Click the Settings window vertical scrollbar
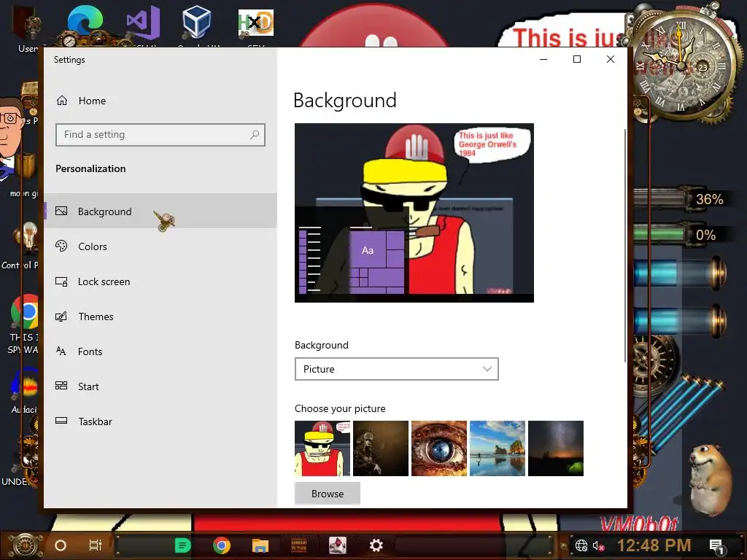Viewport: 747px width, 560px height. (x=624, y=245)
